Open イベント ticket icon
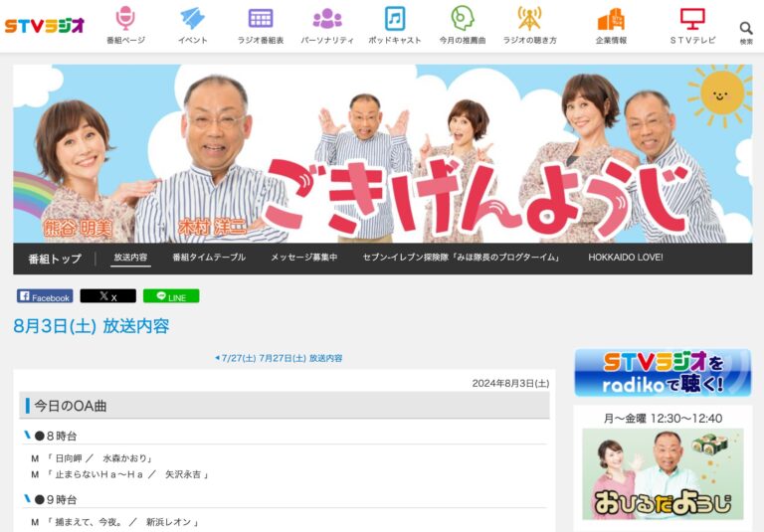This screenshot has height=532, width=764. point(192,20)
